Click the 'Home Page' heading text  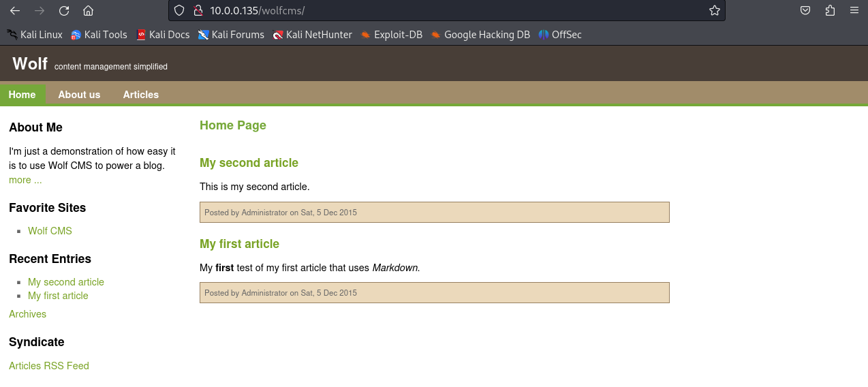(x=233, y=125)
